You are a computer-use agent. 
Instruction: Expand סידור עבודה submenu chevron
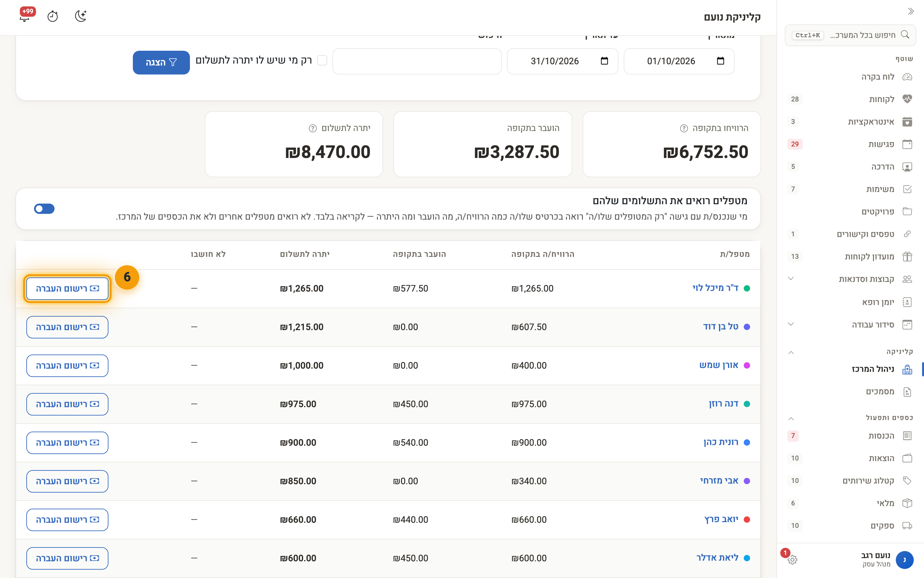pyautogui.click(x=791, y=325)
